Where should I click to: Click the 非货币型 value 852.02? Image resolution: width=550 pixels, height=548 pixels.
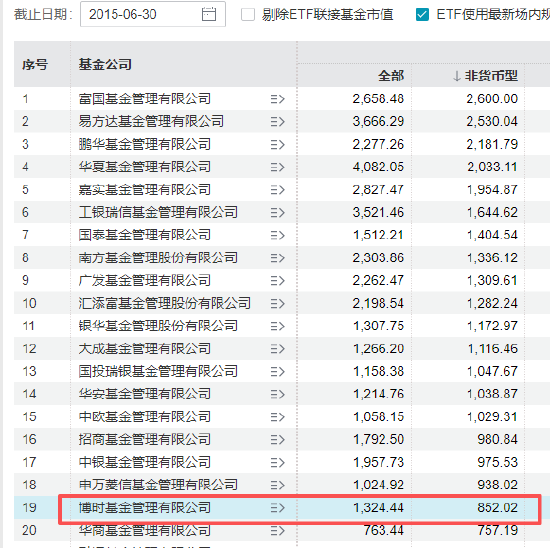pyautogui.click(x=497, y=508)
